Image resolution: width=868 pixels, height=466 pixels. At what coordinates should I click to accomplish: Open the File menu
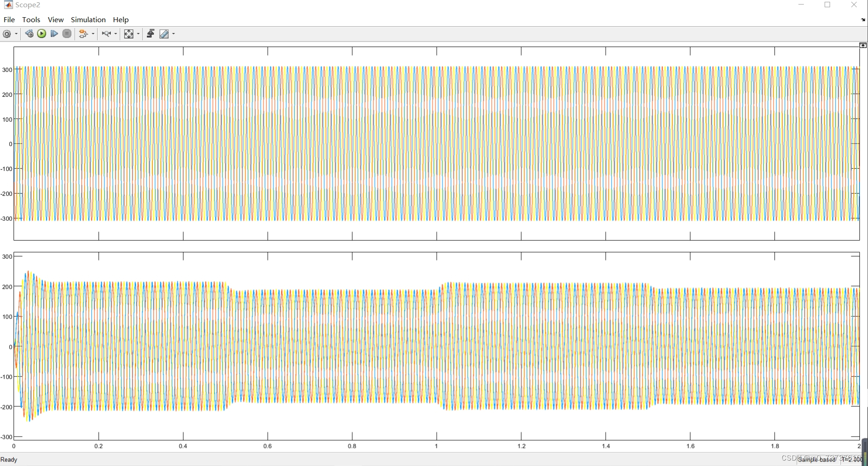[9, 19]
